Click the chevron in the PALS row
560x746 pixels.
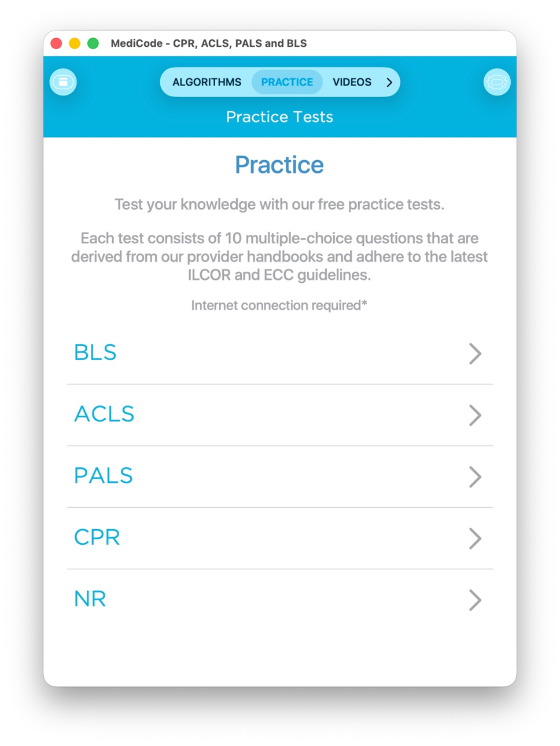coord(475,477)
